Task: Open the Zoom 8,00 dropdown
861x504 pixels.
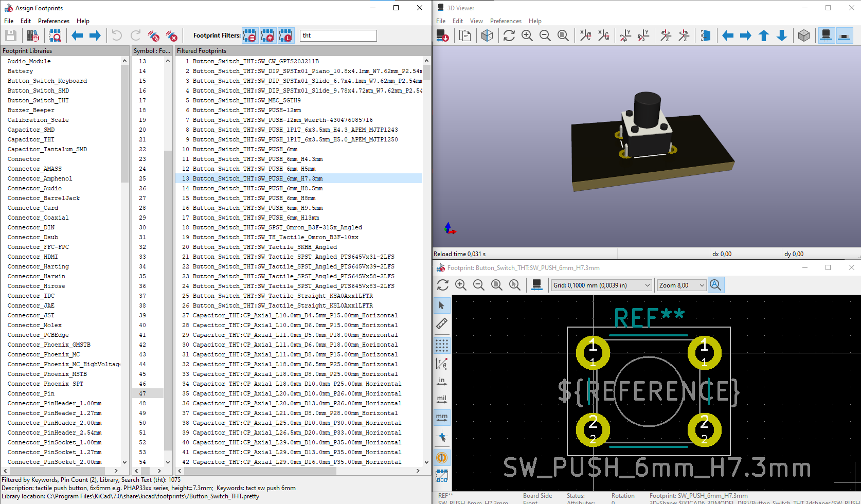Action: point(681,285)
